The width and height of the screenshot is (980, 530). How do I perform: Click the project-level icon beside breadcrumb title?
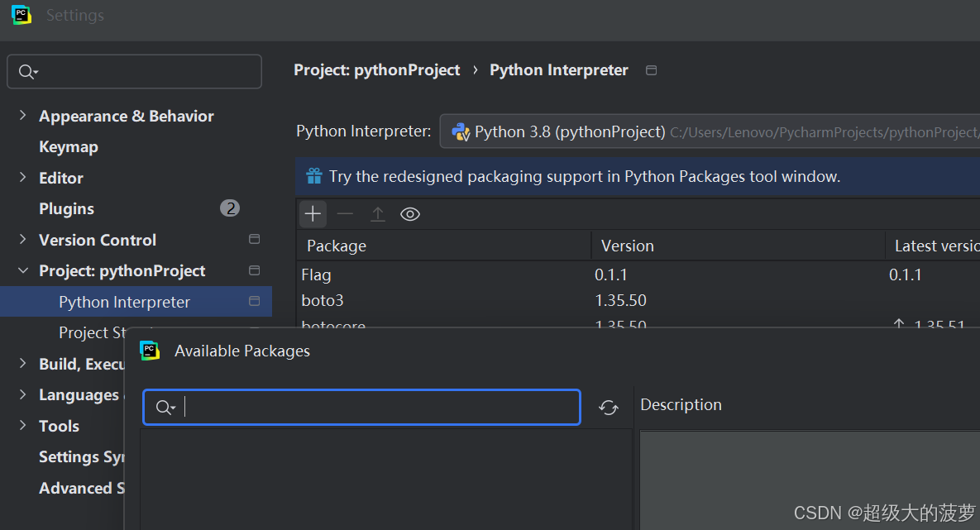pyautogui.click(x=651, y=70)
